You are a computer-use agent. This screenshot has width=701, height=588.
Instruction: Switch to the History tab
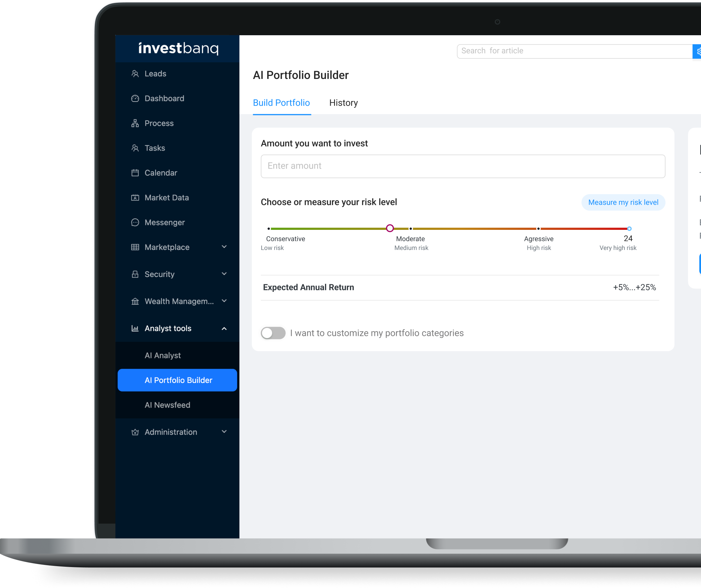pyautogui.click(x=344, y=103)
